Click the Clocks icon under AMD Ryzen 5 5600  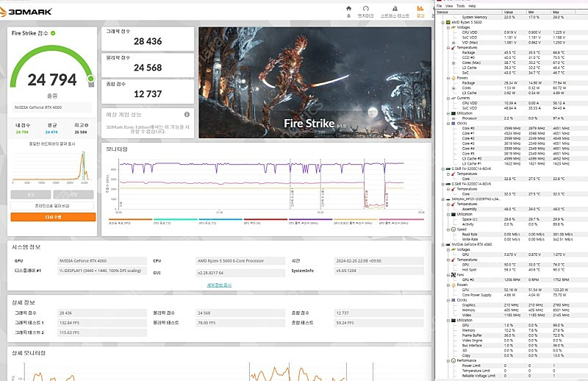pyautogui.click(x=453, y=123)
